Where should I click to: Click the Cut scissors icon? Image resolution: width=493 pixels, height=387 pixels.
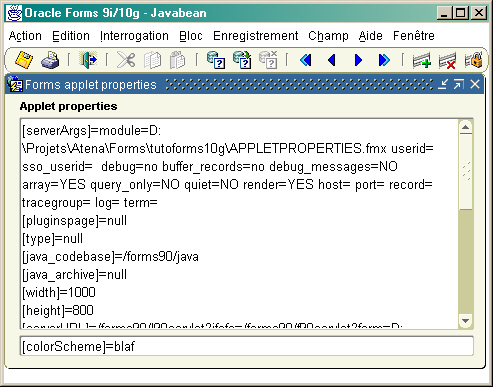point(126,60)
